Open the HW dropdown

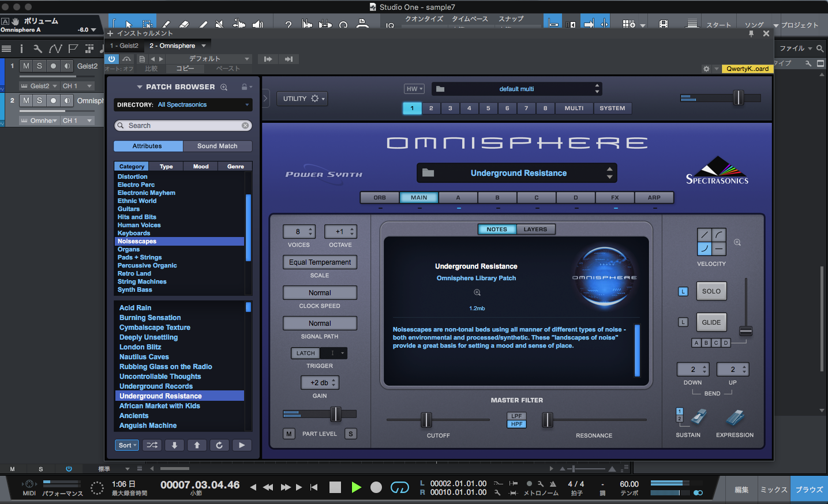[x=414, y=89]
